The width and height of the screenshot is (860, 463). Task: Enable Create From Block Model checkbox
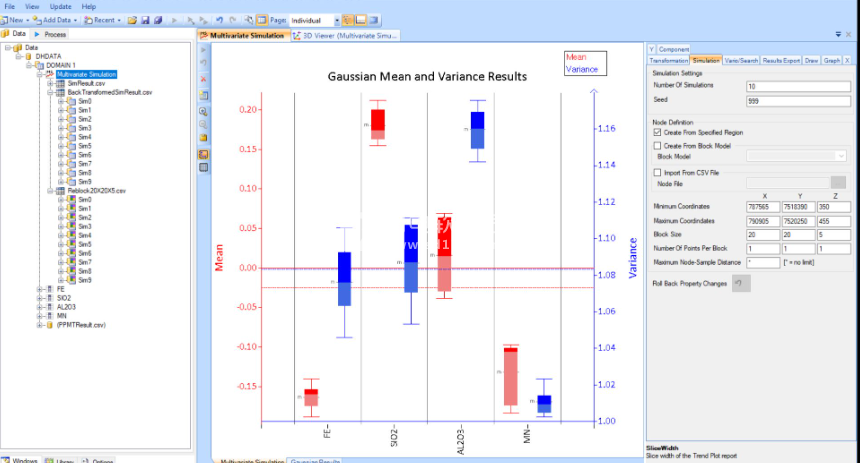pyautogui.click(x=656, y=146)
